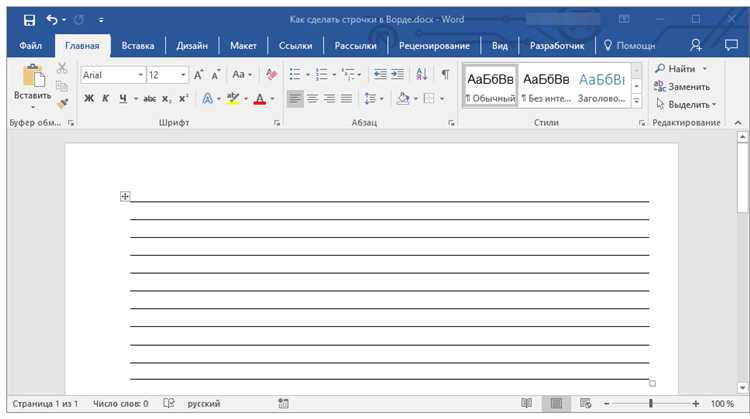
Task: Activate the Format Painter brush
Action: point(62,103)
